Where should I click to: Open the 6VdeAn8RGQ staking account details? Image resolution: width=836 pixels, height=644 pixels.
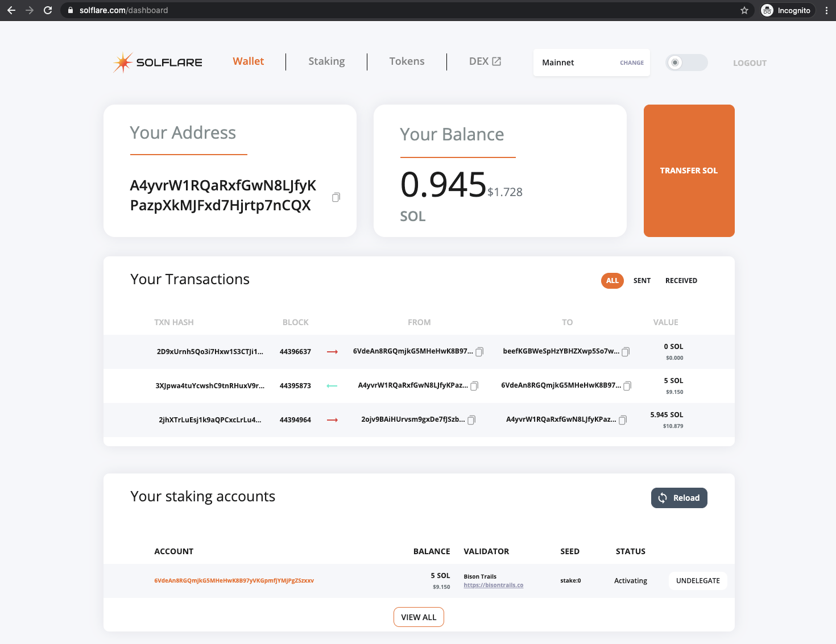pos(234,581)
